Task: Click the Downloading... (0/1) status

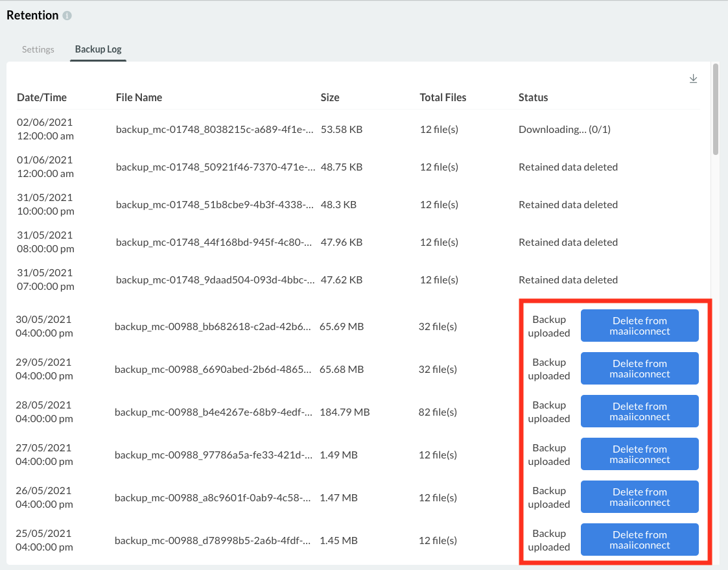Action: 565,130
